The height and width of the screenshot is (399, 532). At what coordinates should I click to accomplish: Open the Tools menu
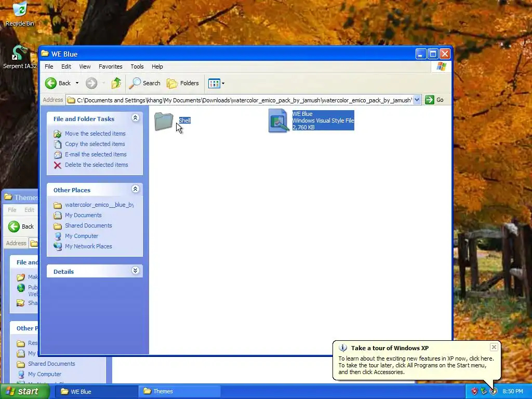(137, 66)
